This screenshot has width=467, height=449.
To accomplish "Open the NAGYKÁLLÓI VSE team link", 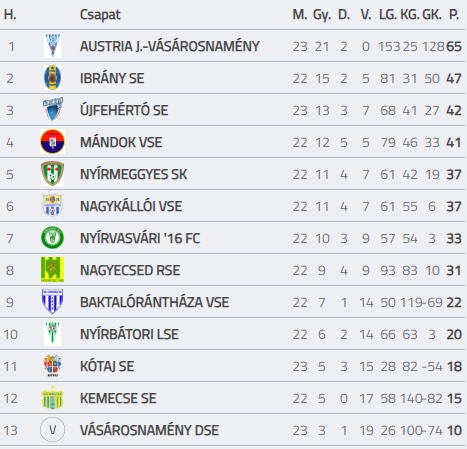I will (131, 206).
